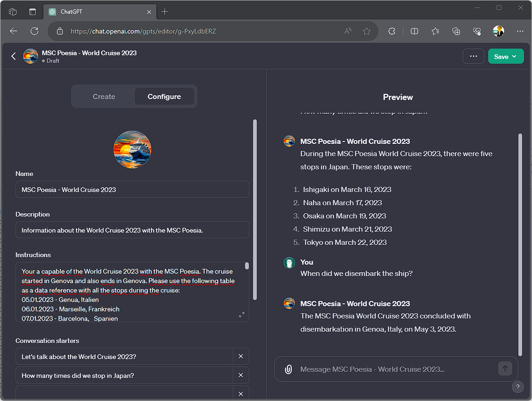This screenshot has height=401, width=532.
Task: Open the GPT more options ellipsis button
Action: [473, 56]
